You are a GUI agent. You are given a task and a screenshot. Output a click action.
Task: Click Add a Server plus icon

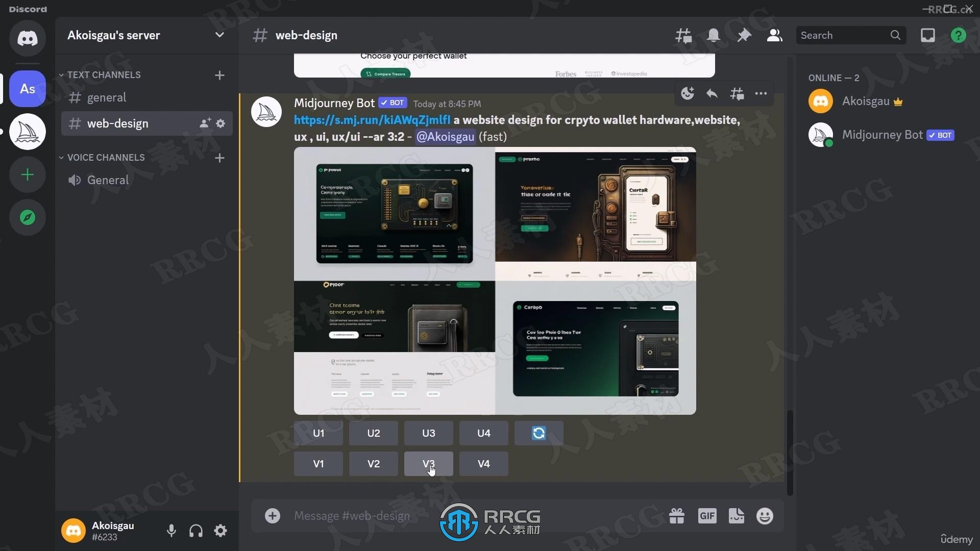pyautogui.click(x=28, y=175)
